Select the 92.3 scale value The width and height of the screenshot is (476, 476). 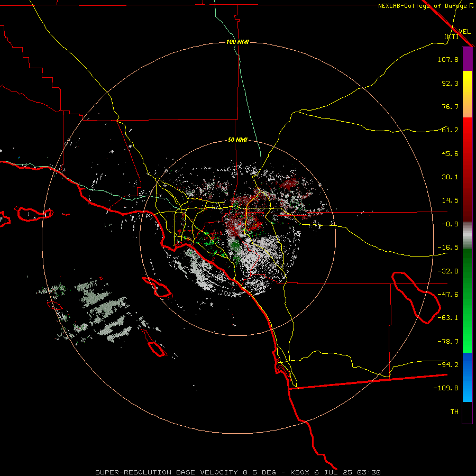[x=450, y=83]
